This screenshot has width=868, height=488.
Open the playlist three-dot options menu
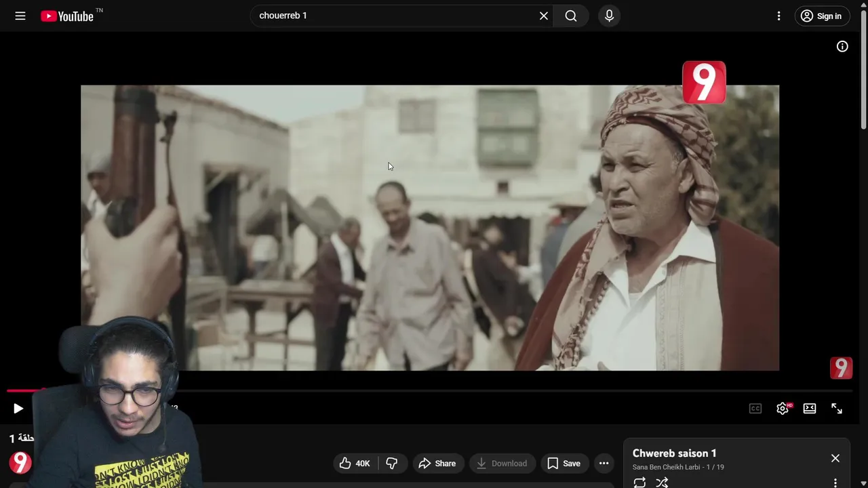coord(835,483)
